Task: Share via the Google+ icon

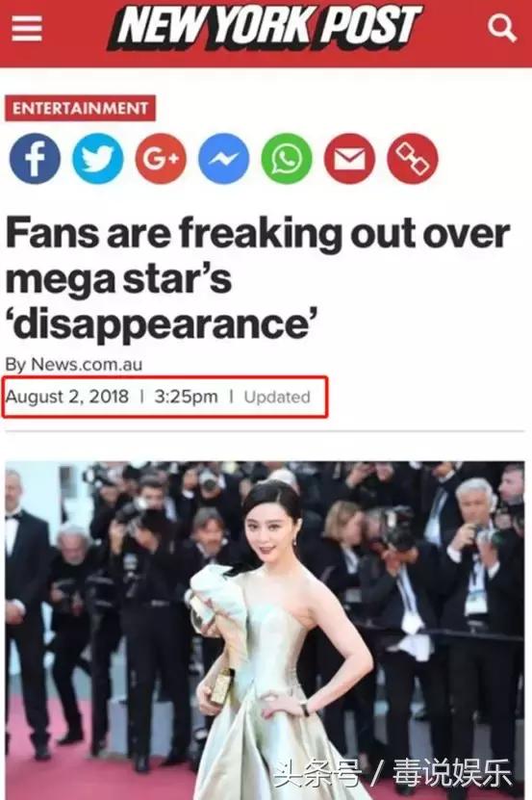Action: pos(161,159)
